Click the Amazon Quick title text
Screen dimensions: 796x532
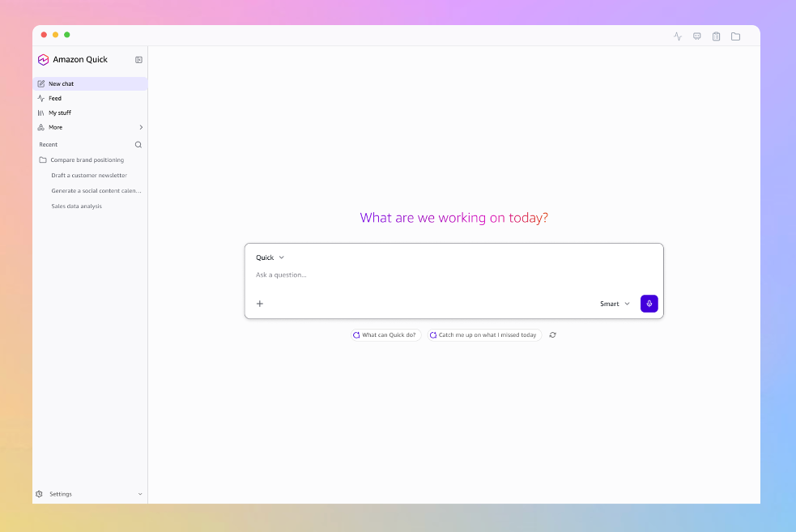pos(80,59)
